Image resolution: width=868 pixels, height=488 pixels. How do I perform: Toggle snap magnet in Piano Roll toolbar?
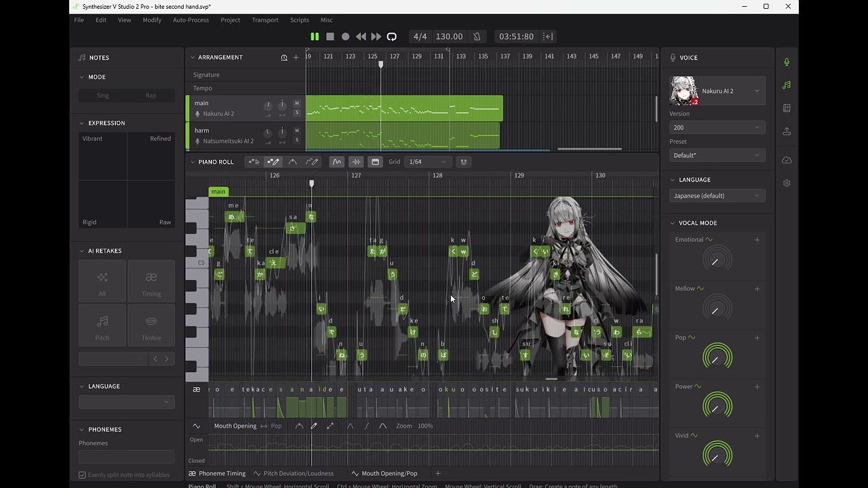coord(464,162)
